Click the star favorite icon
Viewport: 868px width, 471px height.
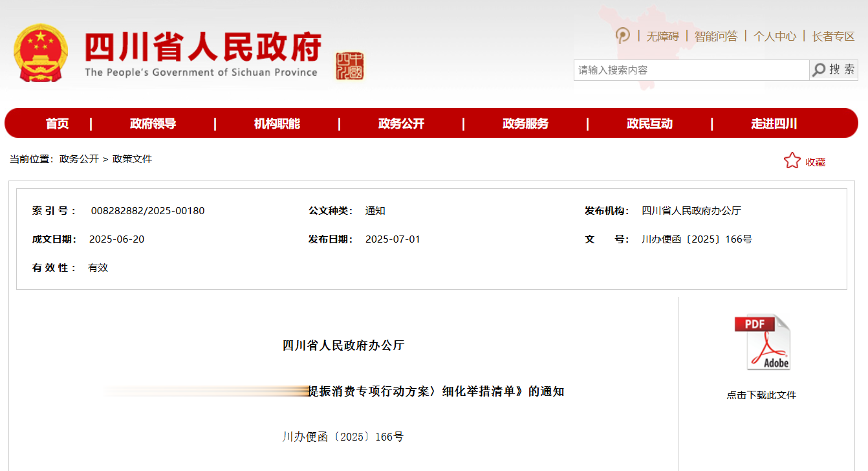pyautogui.click(x=792, y=161)
